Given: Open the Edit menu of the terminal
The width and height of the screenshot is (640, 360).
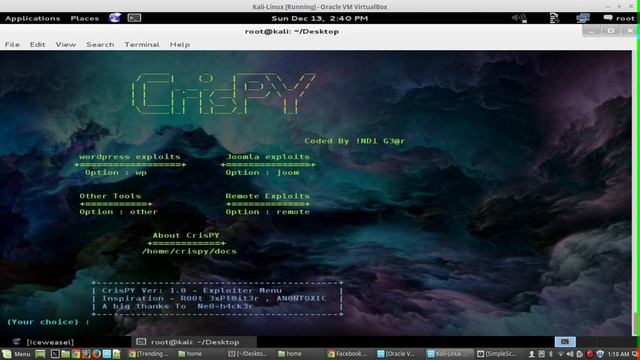Looking at the screenshot, I should tap(38, 44).
